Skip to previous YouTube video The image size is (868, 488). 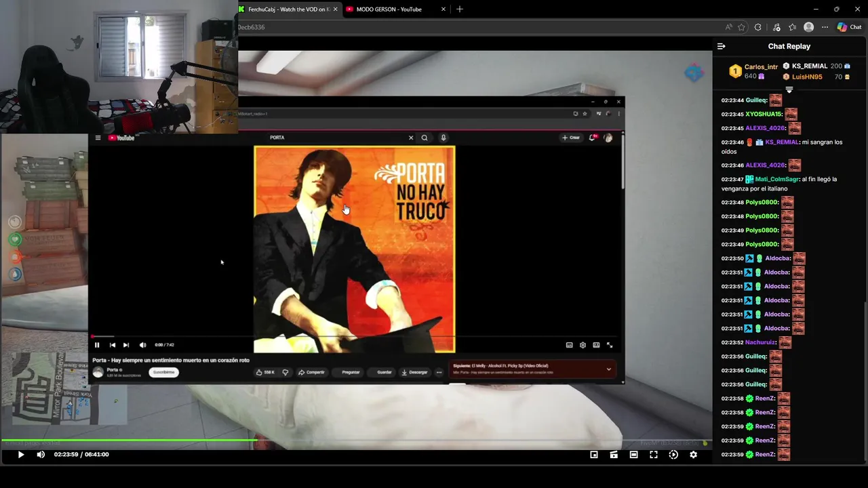coord(112,345)
